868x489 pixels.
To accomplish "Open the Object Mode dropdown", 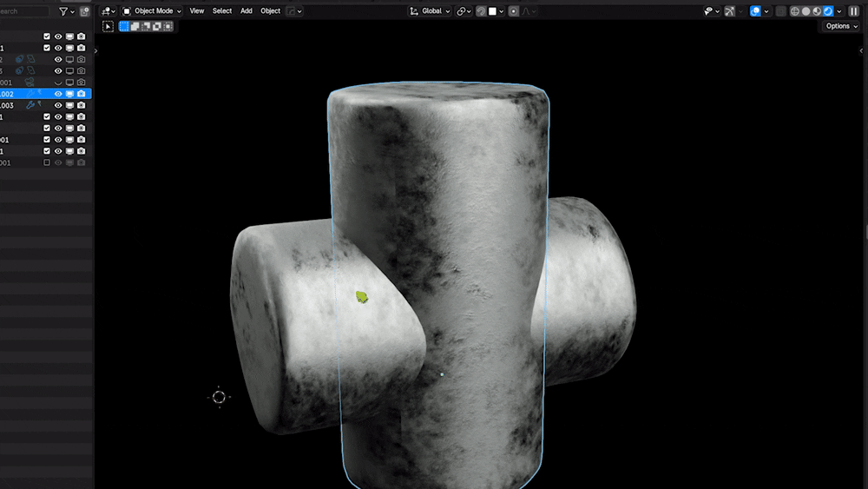I will pos(152,11).
